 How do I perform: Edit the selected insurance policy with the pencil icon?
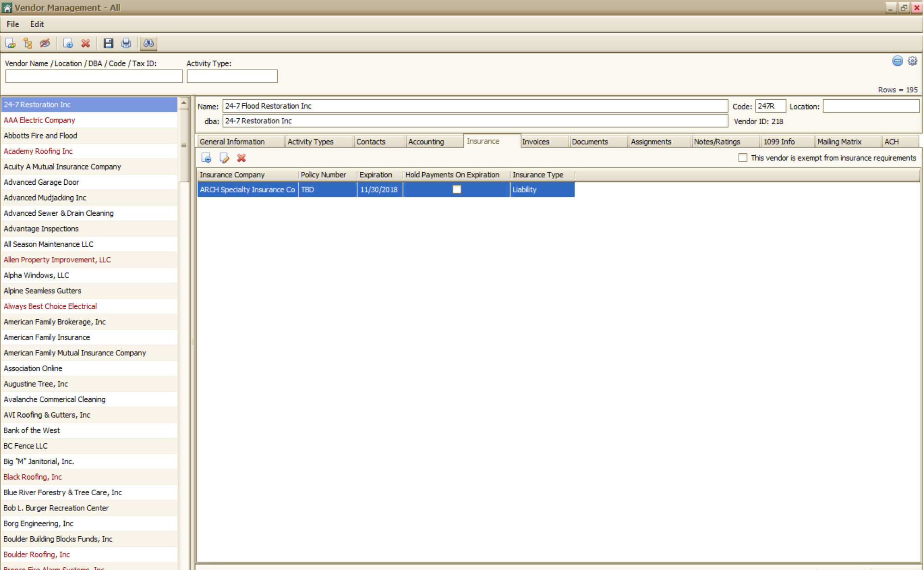point(224,158)
